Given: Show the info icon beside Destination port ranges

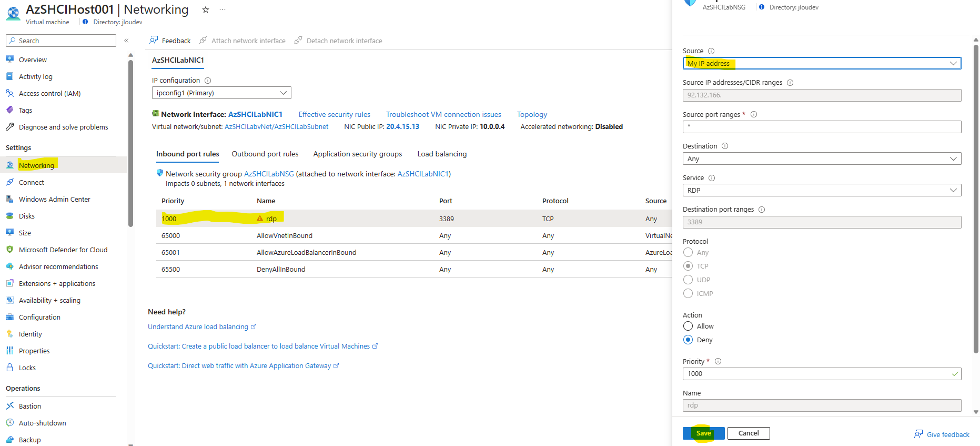Looking at the screenshot, I should point(762,210).
